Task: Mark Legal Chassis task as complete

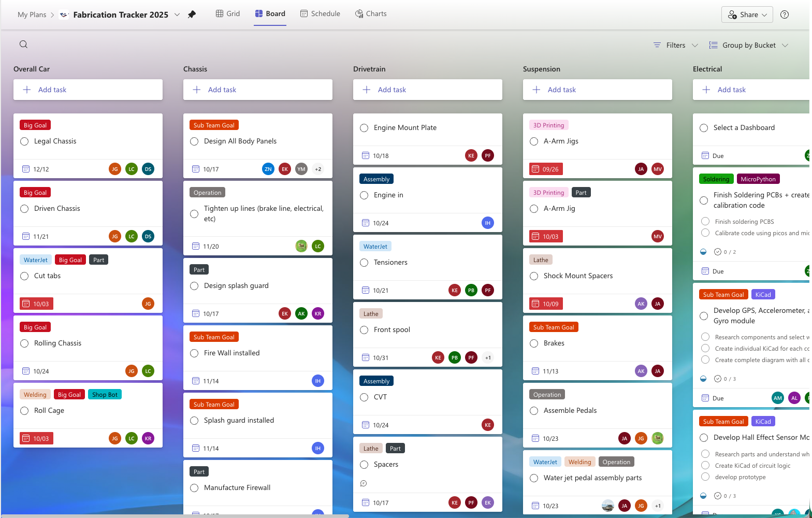Action: (x=24, y=141)
